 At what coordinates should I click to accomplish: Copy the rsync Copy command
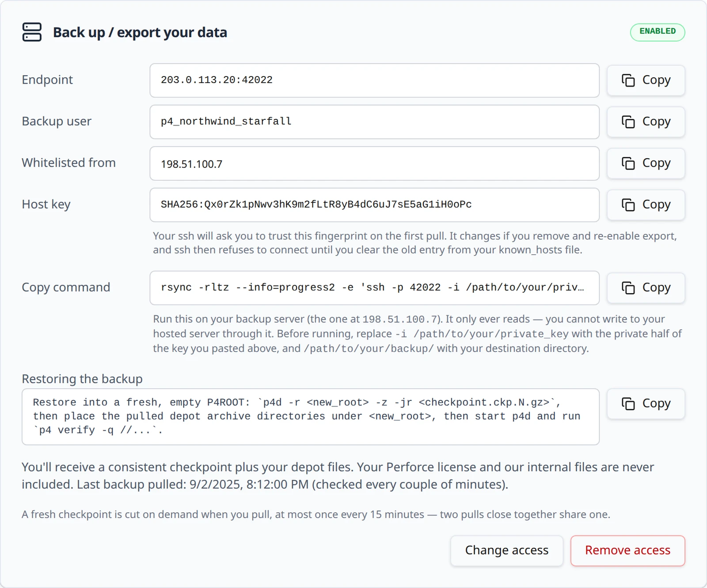coord(646,288)
